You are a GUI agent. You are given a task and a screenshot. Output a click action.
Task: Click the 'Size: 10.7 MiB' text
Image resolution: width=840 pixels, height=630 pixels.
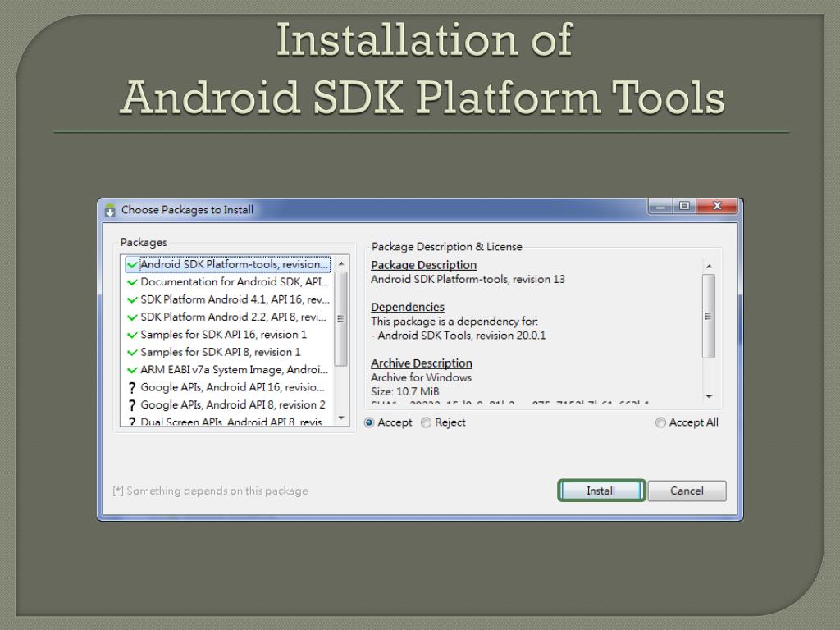(405, 391)
